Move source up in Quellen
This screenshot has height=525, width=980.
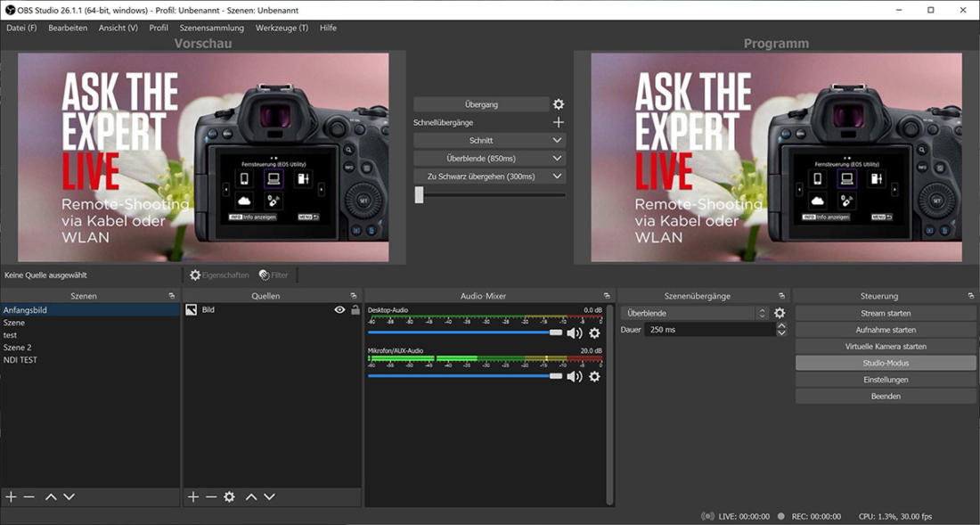251,496
